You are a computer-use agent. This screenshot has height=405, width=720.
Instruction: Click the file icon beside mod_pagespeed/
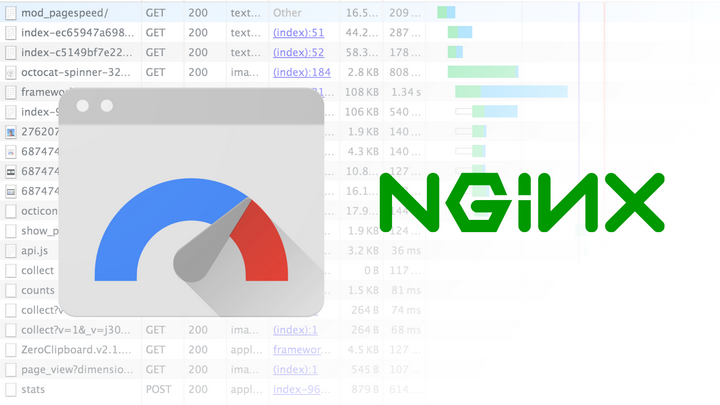(x=10, y=12)
